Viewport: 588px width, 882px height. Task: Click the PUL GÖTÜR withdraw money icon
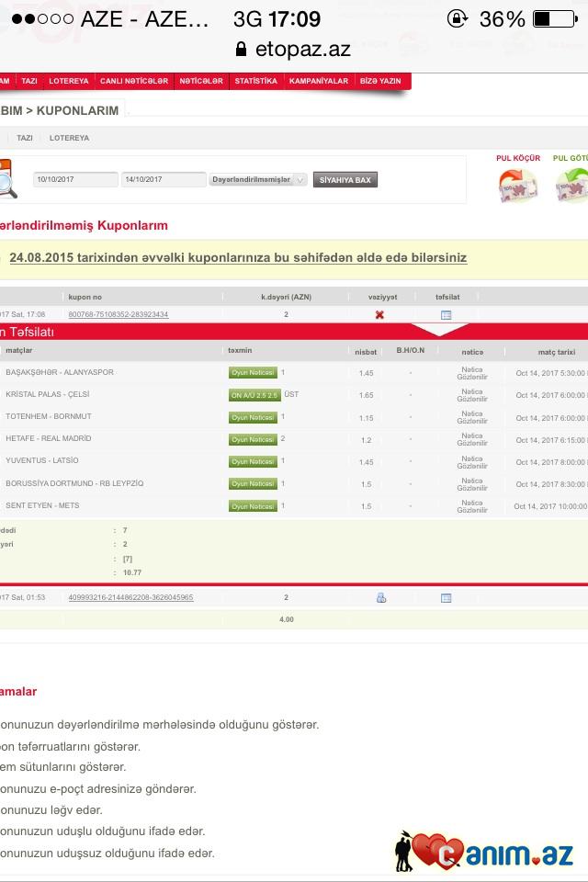571,185
